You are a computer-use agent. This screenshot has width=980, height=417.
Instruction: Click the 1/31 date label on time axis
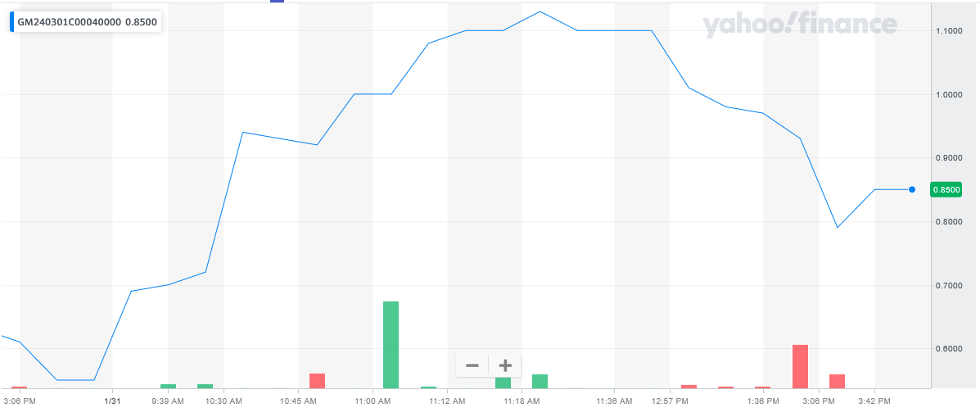[112, 401]
